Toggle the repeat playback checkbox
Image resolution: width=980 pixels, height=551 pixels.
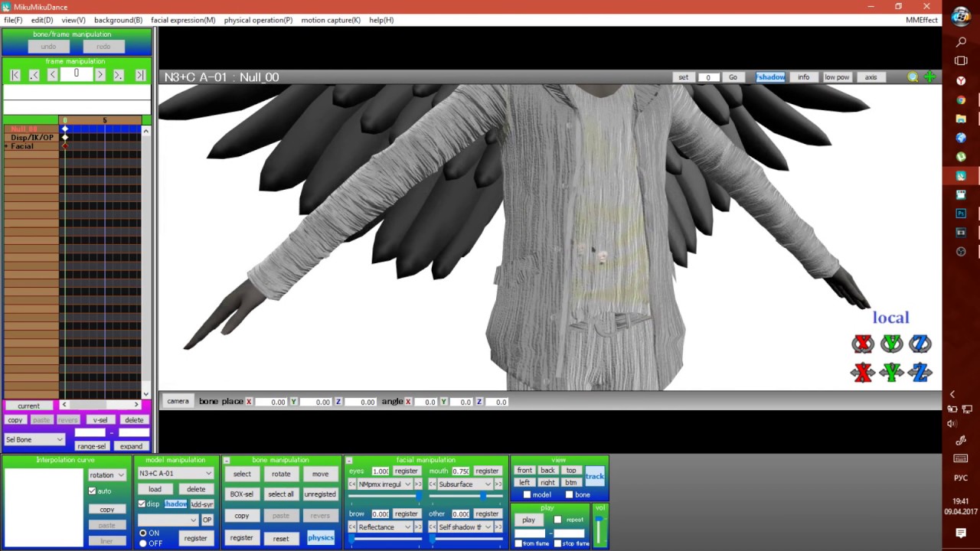point(557,520)
